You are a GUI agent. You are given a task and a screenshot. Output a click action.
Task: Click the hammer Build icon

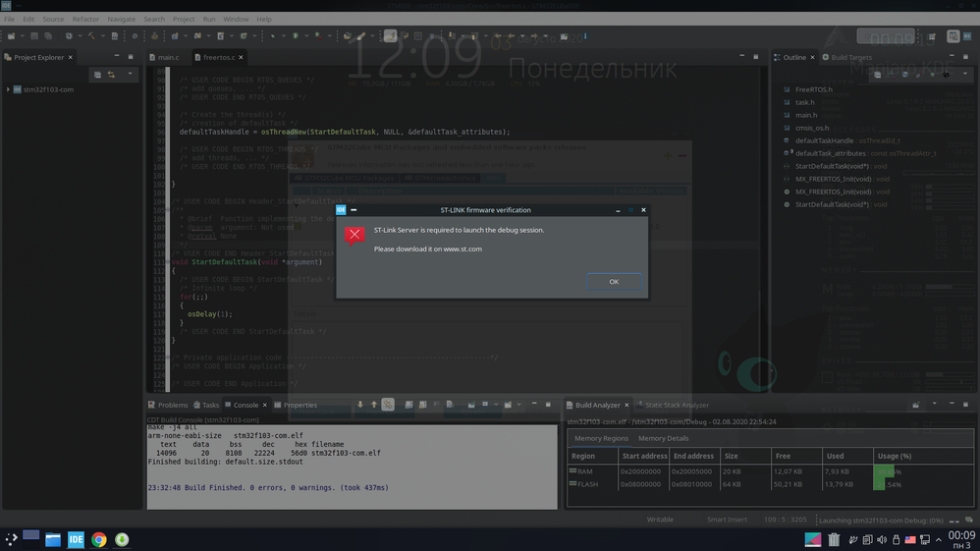(92, 36)
